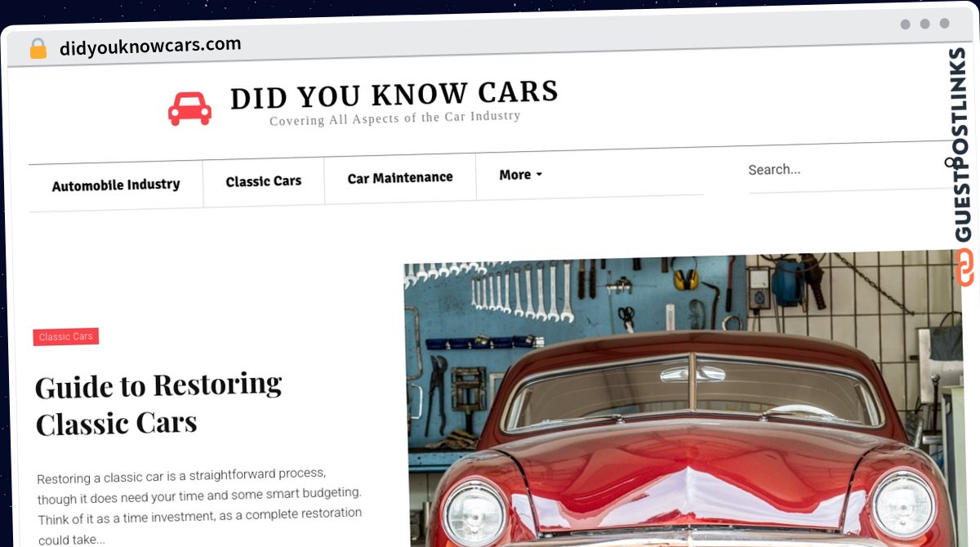Click the red classic car garage image
Screen dimensions: 980x547
(684, 400)
